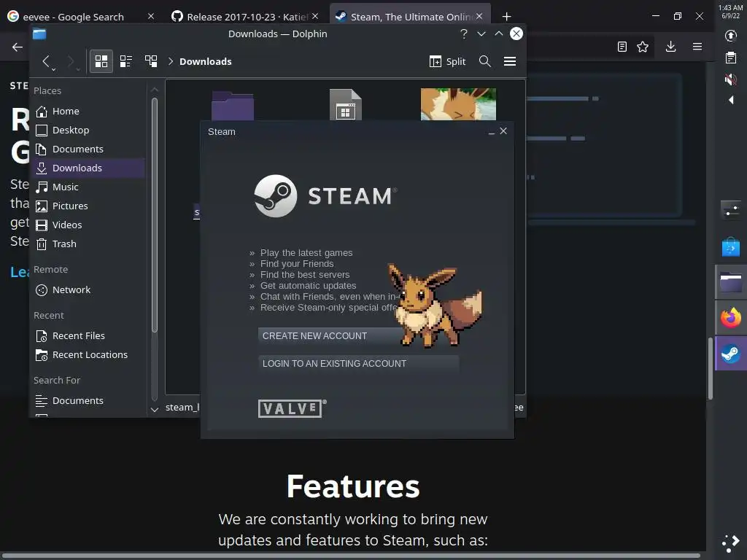Select Downloads in the Places panel

tap(88, 168)
